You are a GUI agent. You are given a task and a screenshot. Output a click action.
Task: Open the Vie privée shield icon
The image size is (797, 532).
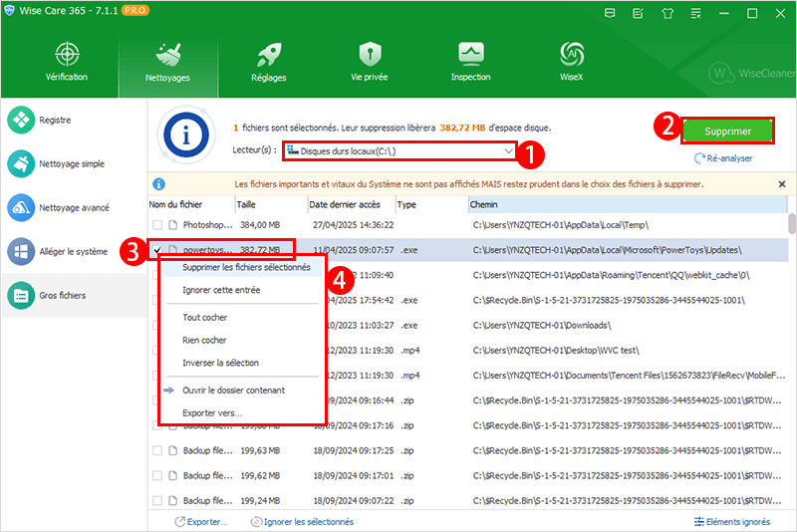(x=370, y=54)
